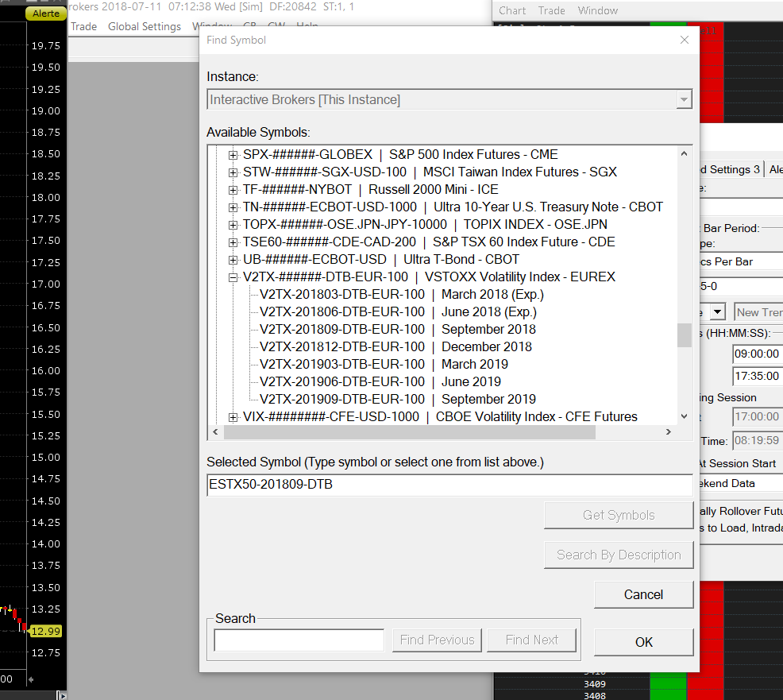Click the Search text box
Image resolution: width=783 pixels, height=700 pixels.
point(299,640)
